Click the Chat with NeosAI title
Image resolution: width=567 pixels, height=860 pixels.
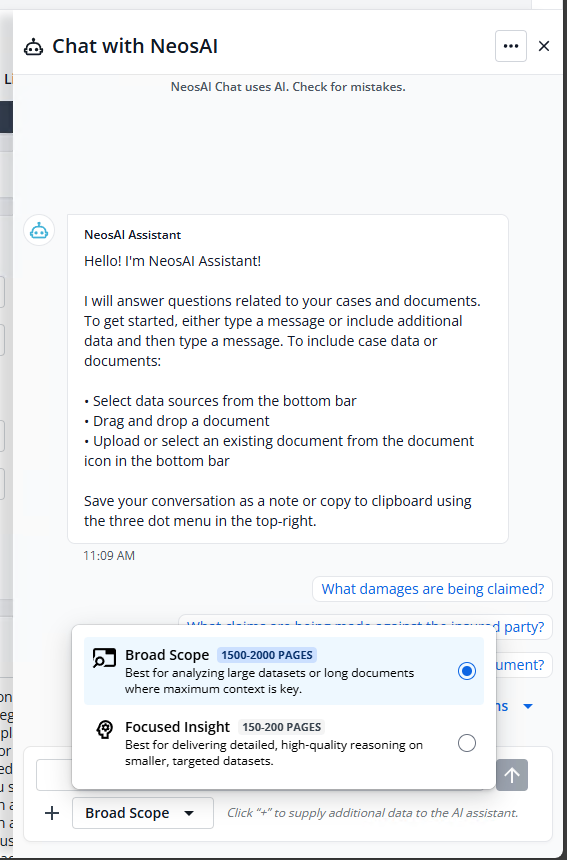135,46
